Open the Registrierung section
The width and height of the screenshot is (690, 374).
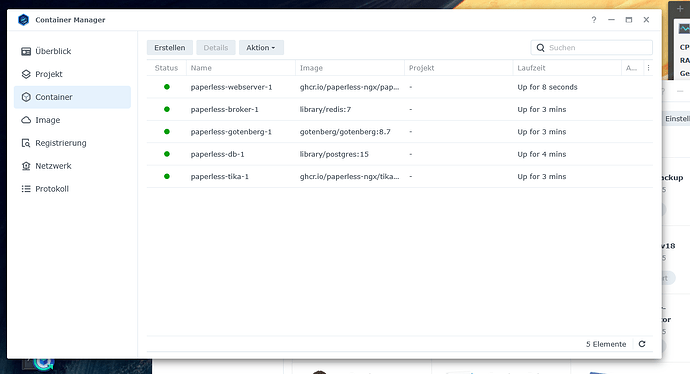point(73,143)
